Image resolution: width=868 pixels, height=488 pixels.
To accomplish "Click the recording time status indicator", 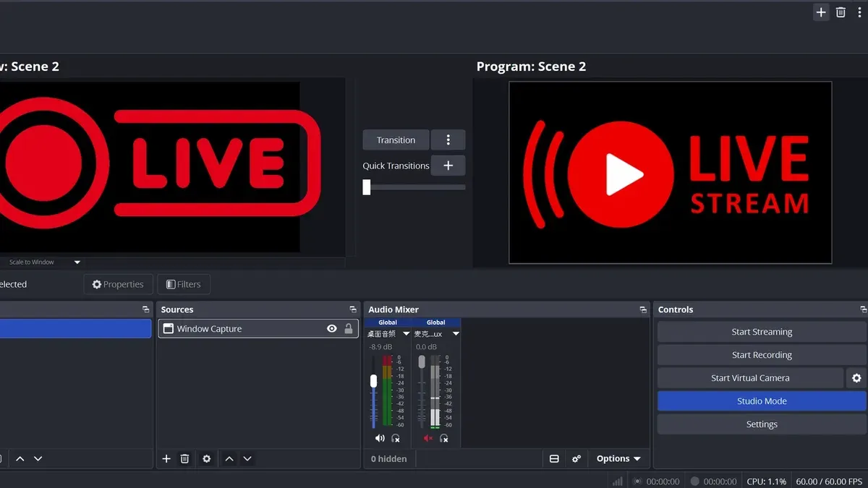I will 713,481.
